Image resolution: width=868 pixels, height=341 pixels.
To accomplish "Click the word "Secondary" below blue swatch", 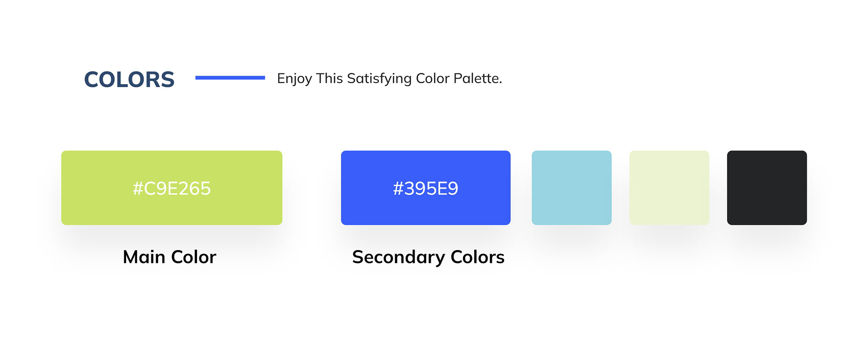I will (398, 257).
